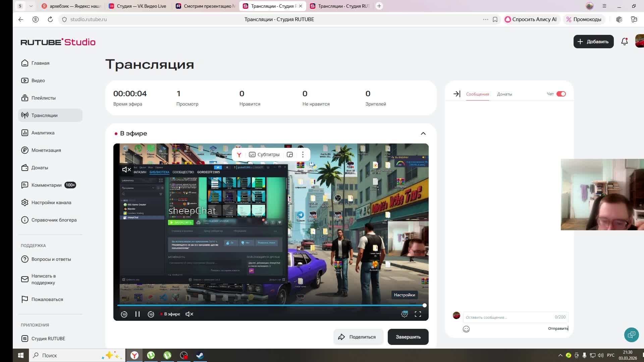This screenshot has height=362, width=644.
Task: Rewind stream by 10 seconds
Action: [x=124, y=314]
